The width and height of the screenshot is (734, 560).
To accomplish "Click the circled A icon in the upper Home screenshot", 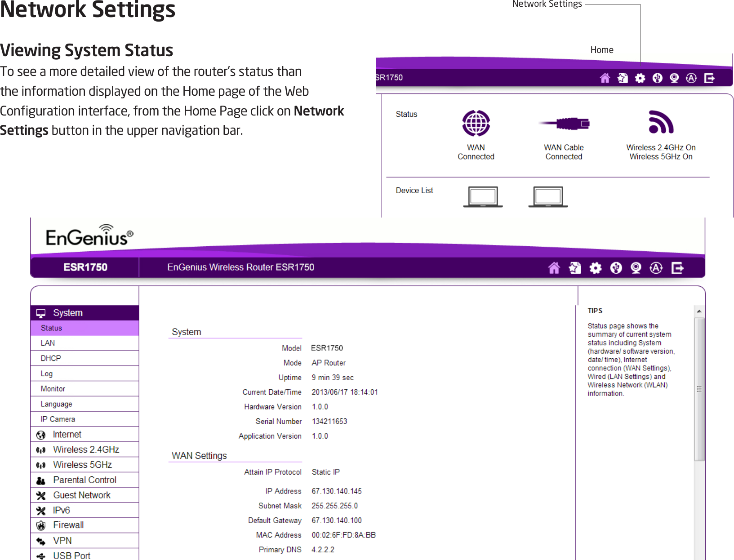I will [x=691, y=78].
